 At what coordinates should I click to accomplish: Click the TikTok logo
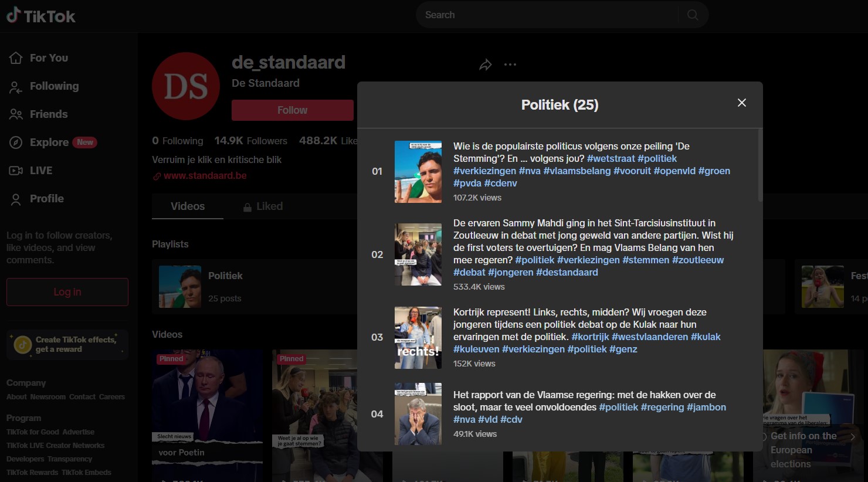(41, 16)
